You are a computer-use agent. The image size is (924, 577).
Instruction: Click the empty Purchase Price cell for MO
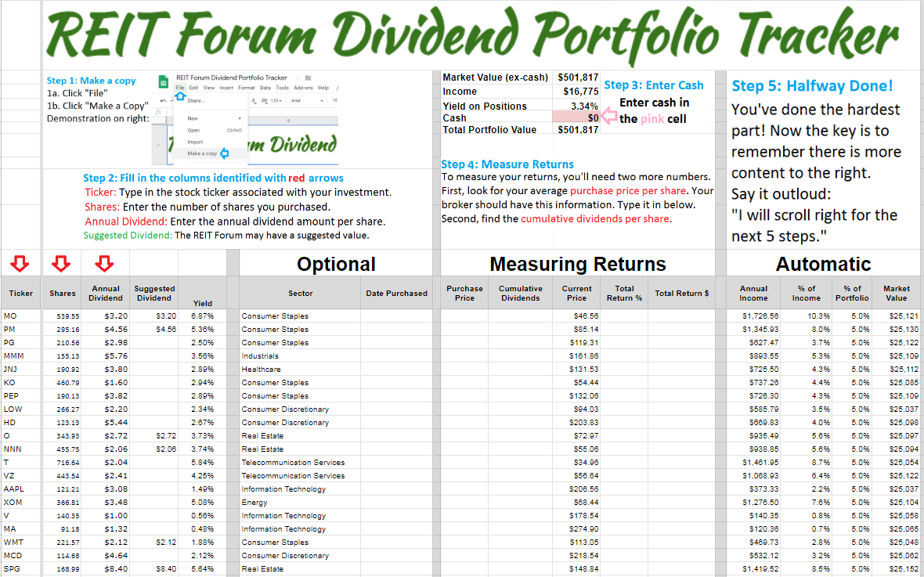pyautogui.click(x=464, y=316)
